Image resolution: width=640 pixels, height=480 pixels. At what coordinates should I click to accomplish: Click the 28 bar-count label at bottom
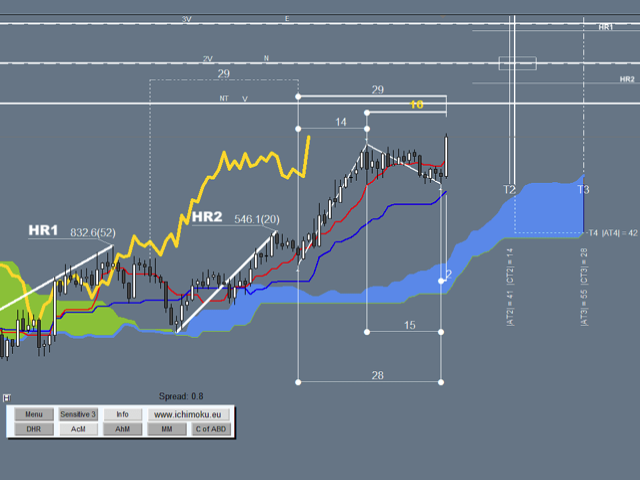tap(378, 376)
